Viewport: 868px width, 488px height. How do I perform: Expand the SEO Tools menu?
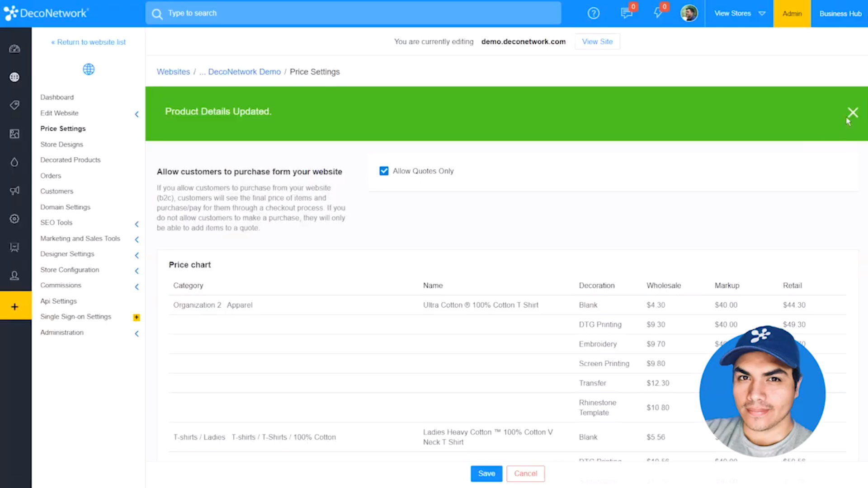(x=137, y=224)
